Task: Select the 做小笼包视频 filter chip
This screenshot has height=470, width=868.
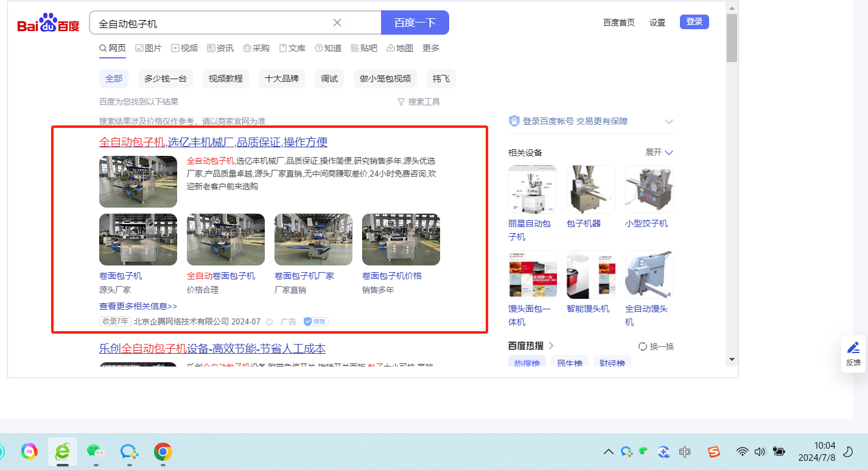Action: point(385,79)
